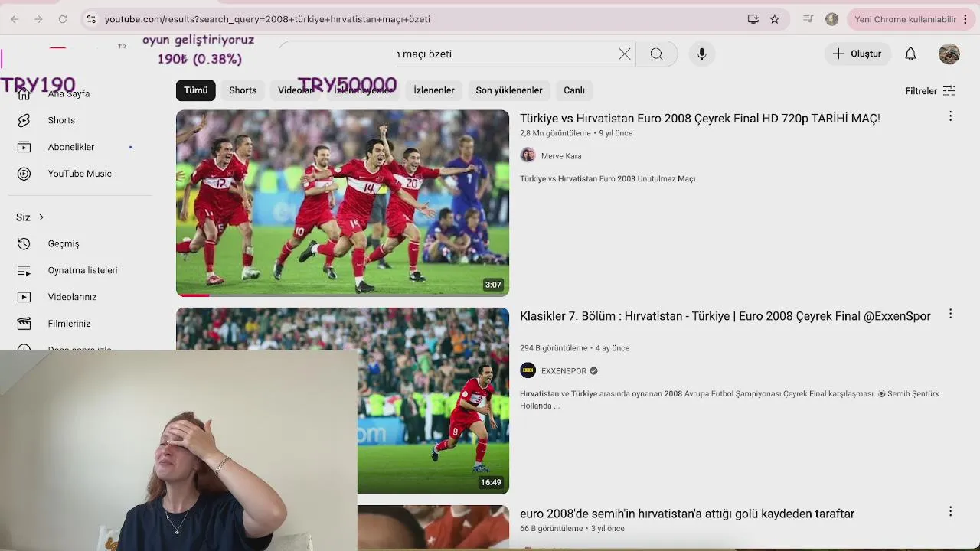Screen dimensions: 980x551
Task: Click Merve Kara channel avatar
Action: [528, 155]
